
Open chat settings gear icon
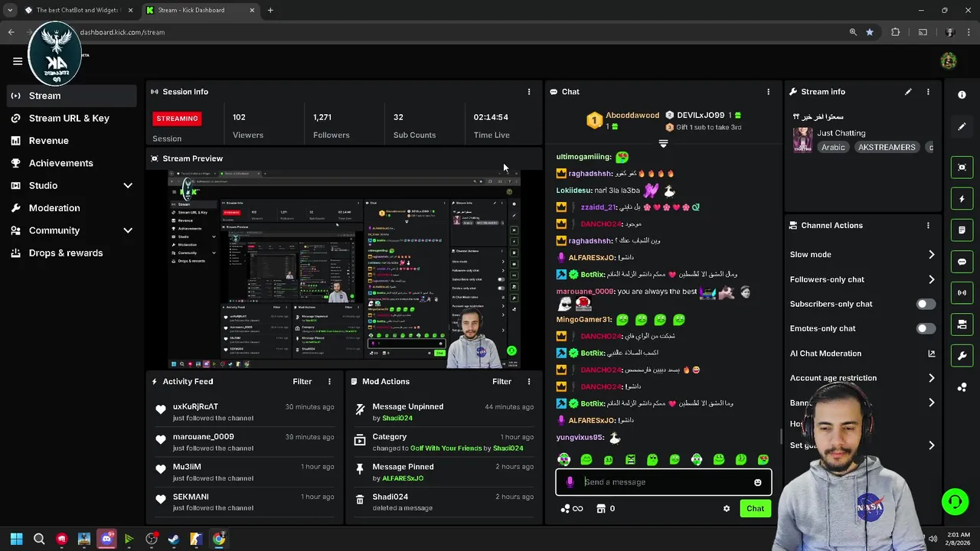coord(727,509)
